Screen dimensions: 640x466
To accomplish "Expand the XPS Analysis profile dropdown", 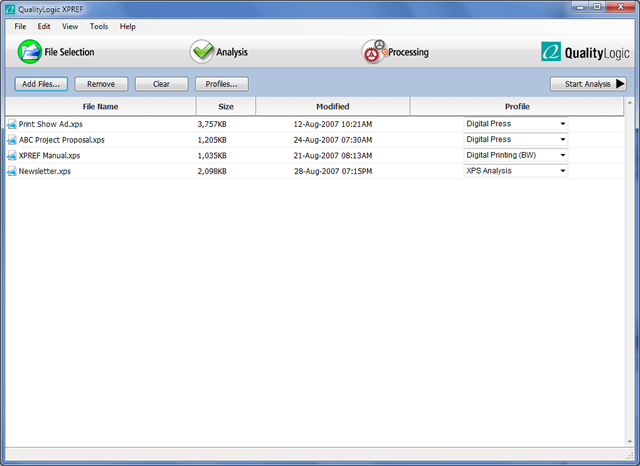I will (516, 171).
